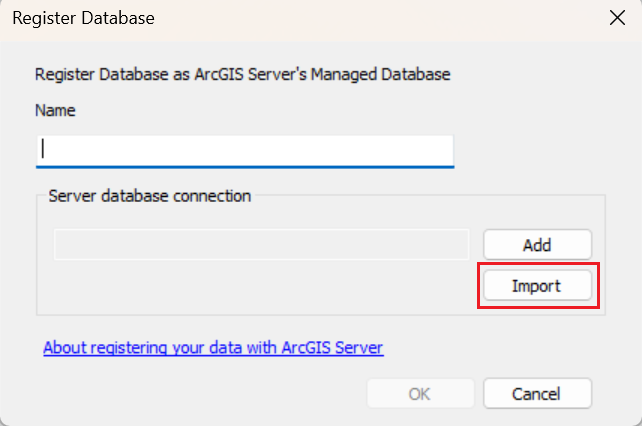Import an existing database connection file
This screenshot has height=426, width=642.
537,286
